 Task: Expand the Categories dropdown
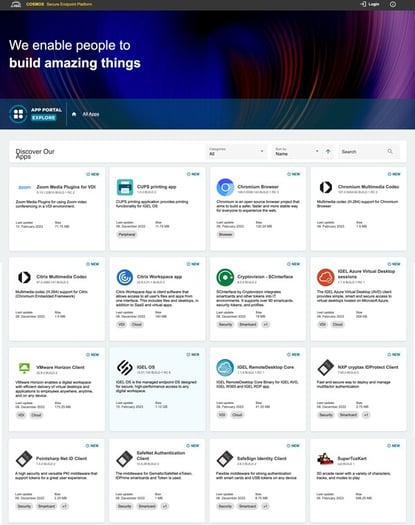point(236,152)
